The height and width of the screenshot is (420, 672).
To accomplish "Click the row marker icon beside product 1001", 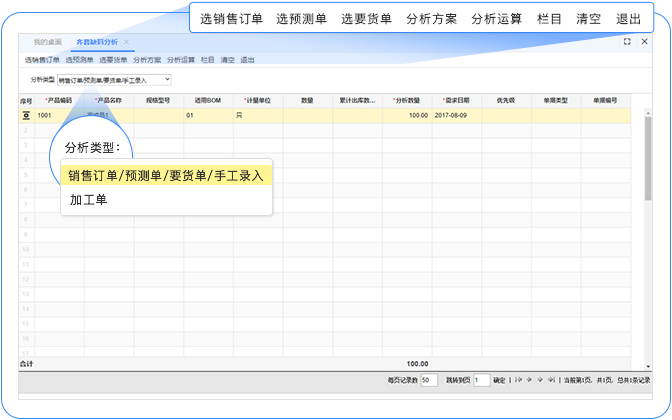I will click(x=26, y=115).
